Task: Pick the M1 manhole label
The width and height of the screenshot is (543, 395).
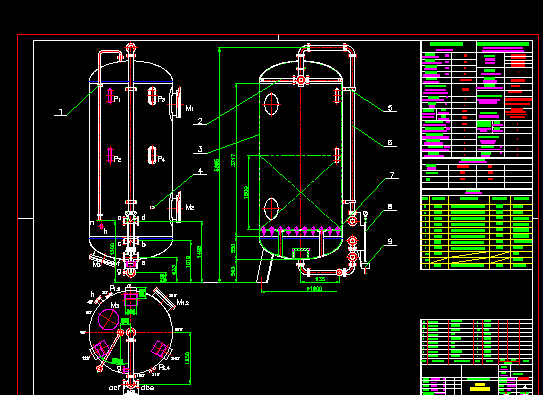Action: pyautogui.click(x=189, y=108)
